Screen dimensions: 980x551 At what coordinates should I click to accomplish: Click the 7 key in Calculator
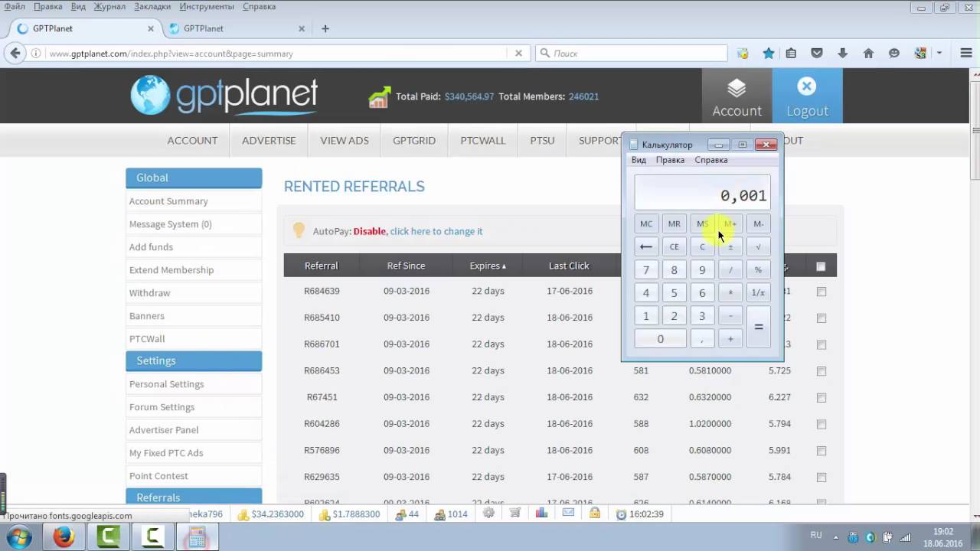click(x=646, y=269)
